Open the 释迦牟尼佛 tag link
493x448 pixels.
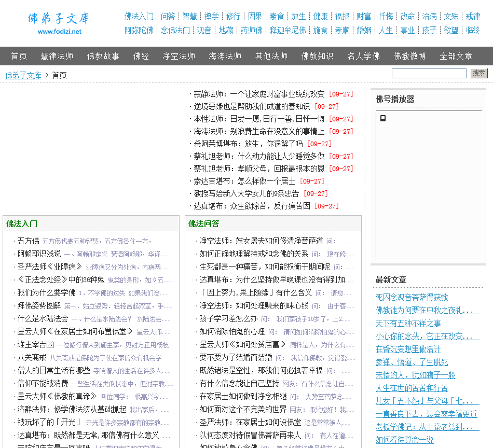coord(288,30)
